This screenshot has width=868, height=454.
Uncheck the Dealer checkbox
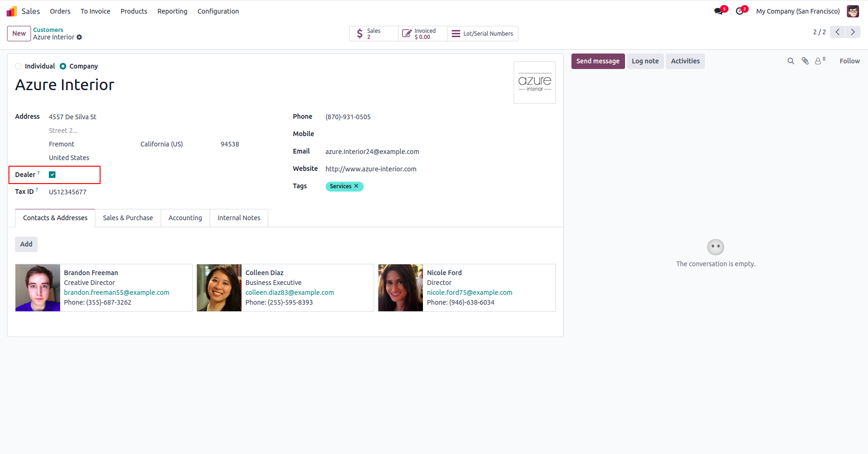[x=52, y=175]
